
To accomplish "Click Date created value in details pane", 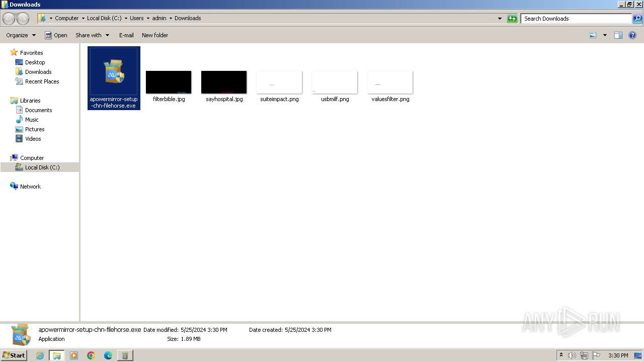I will click(308, 330).
